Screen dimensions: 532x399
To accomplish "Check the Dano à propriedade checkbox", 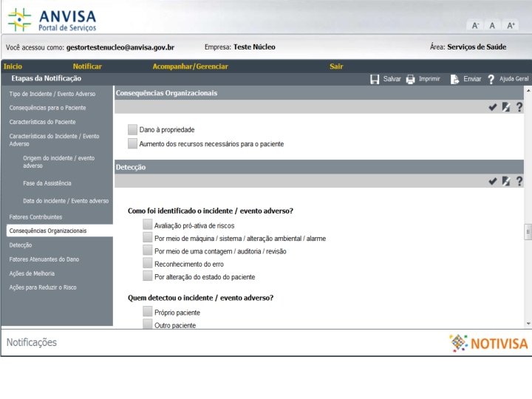I will coord(132,129).
